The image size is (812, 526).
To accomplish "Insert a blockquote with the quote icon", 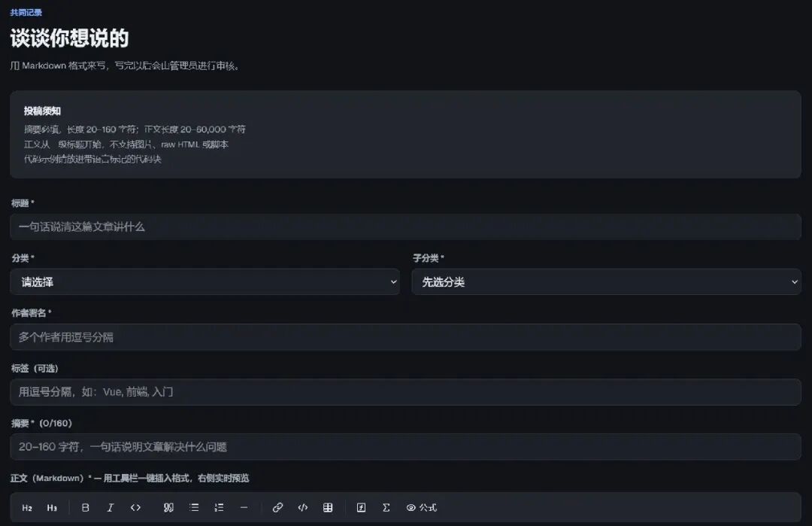I will (x=169, y=508).
